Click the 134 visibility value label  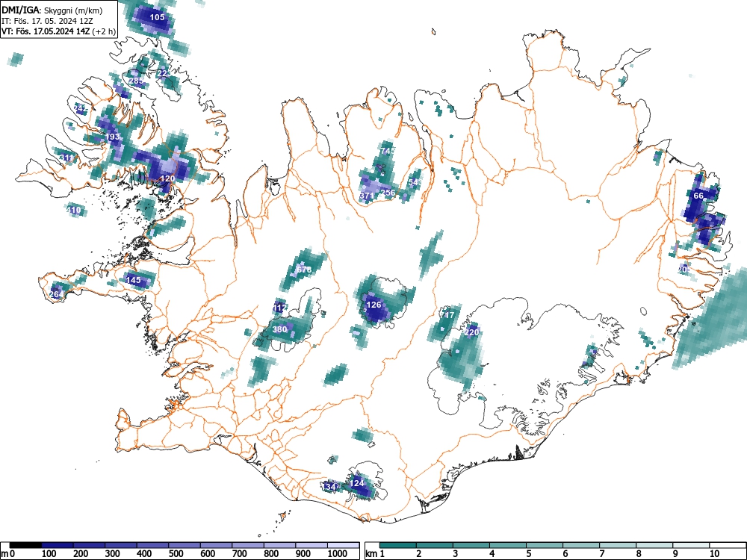coord(329,487)
